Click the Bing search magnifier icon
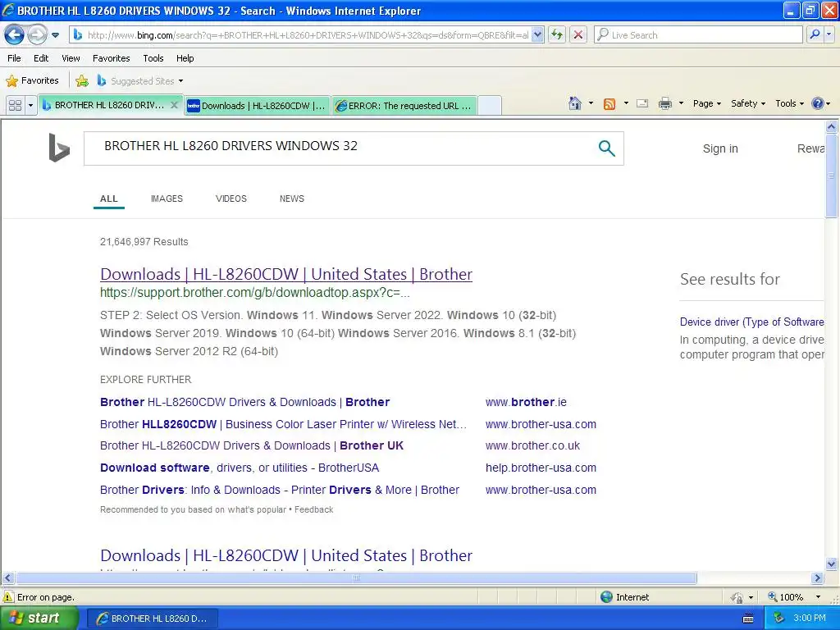The height and width of the screenshot is (630, 840). tap(606, 148)
